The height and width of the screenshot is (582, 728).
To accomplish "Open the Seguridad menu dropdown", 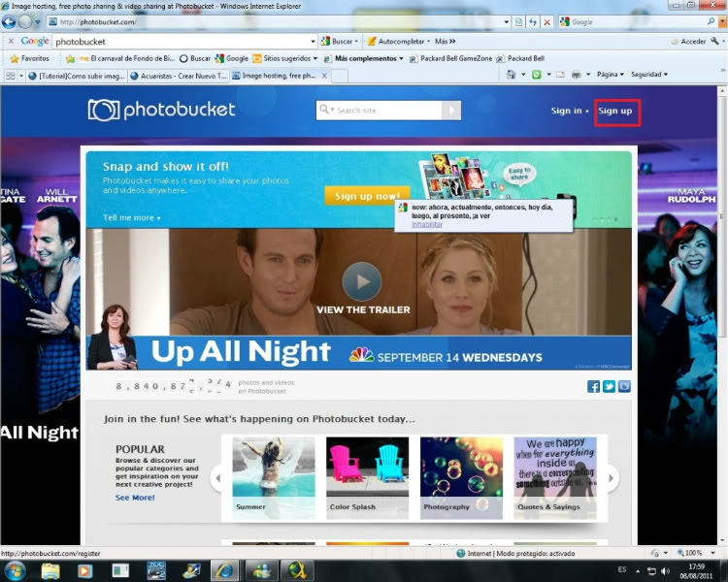I will (x=649, y=75).
